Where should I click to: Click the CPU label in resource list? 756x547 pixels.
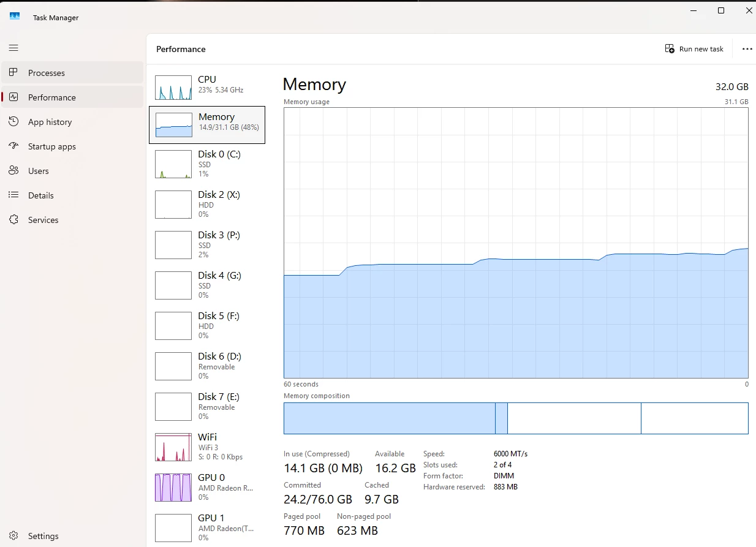207,79
